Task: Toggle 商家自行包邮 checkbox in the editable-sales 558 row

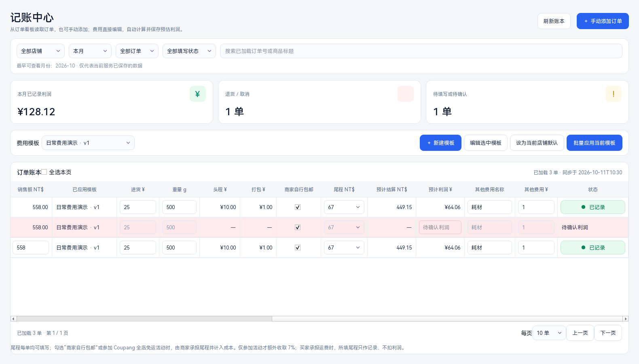Action: [x=298, y=248]
